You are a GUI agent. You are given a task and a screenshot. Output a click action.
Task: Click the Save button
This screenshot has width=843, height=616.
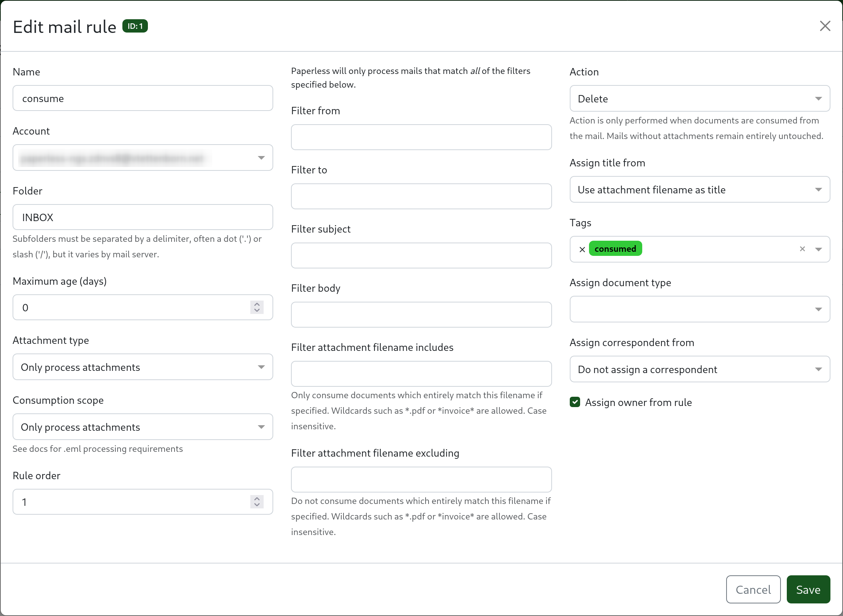(808, 589)
